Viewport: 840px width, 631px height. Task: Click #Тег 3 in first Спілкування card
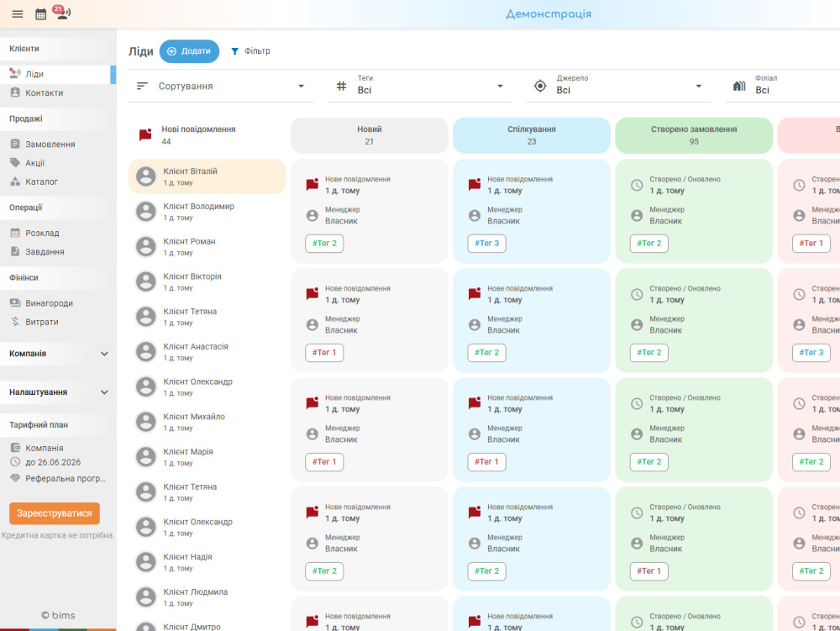tap(486, 243)
